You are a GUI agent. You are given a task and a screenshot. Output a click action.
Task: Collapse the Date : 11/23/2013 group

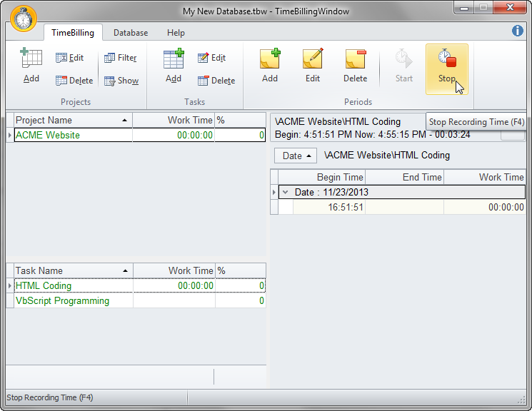click(285, 193)
